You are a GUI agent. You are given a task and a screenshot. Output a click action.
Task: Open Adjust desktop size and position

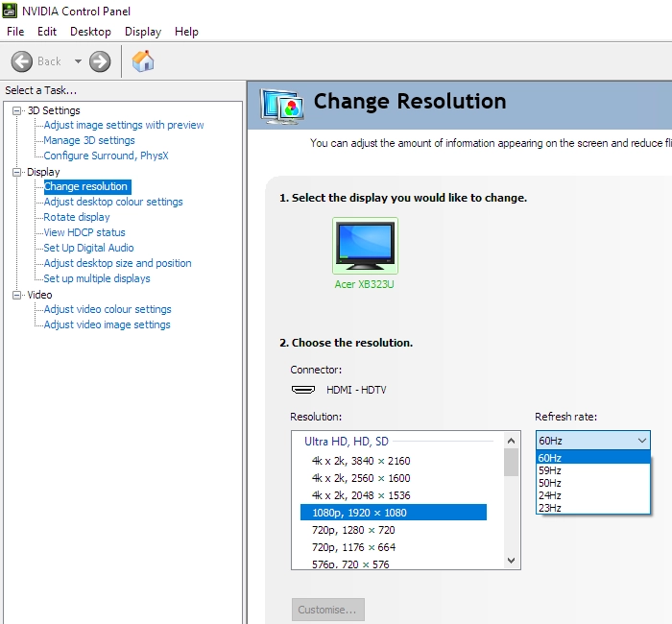click(117, 263)
